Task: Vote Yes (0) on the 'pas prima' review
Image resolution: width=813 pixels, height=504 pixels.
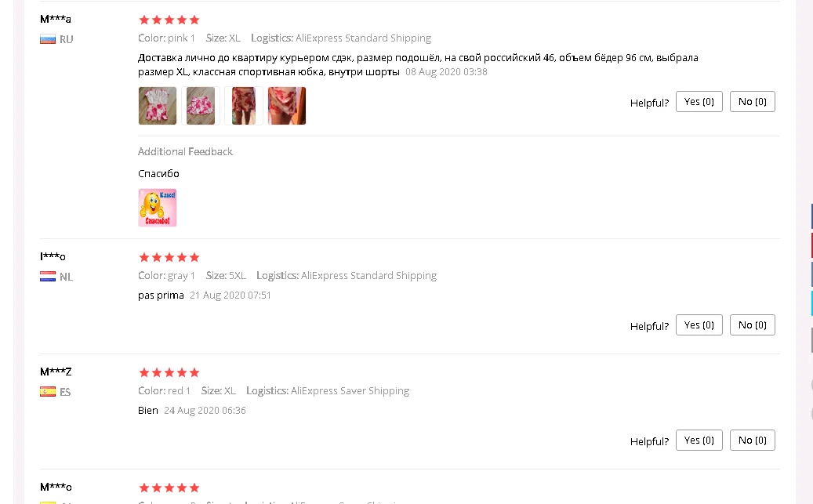Action: 699,325
